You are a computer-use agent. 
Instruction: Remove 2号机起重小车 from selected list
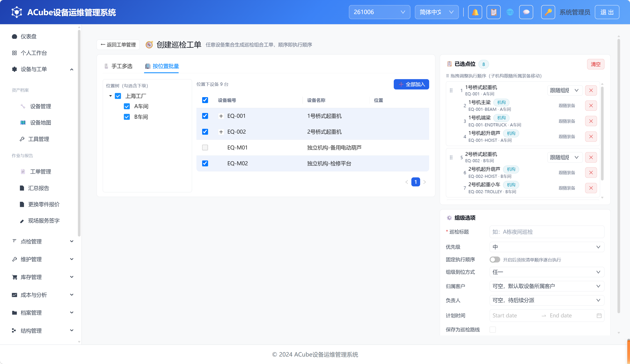point(591,188)
